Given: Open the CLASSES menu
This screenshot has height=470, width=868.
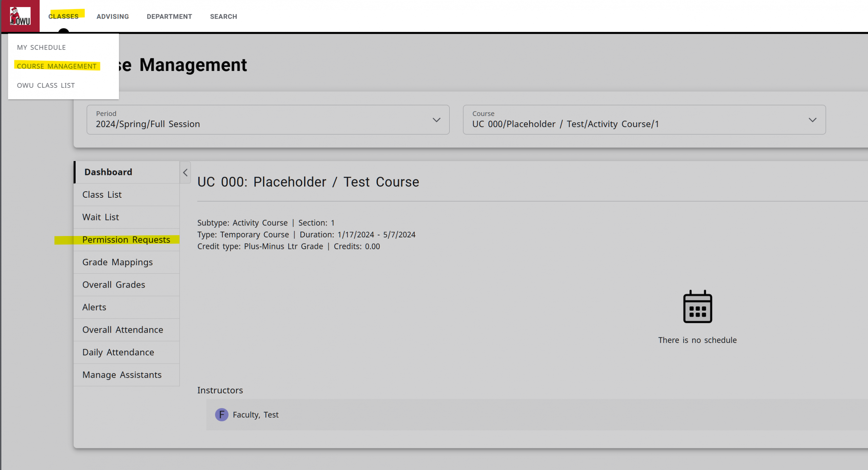Looking at the screenshot, I should click(x=64, y=16).
